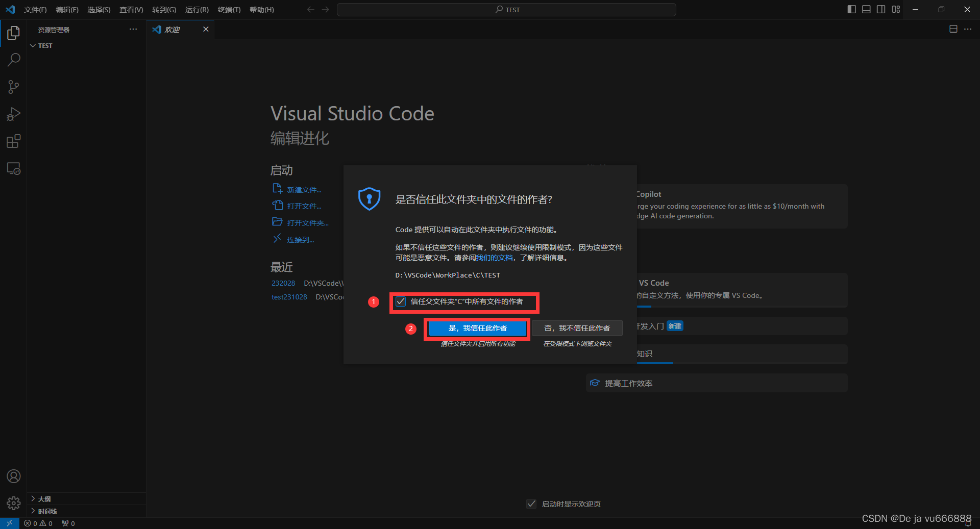This screenshot has height=529, width=980.
Task: Toggle the 启动时显示欢迎页 checkbox
Action: [531, 504]
